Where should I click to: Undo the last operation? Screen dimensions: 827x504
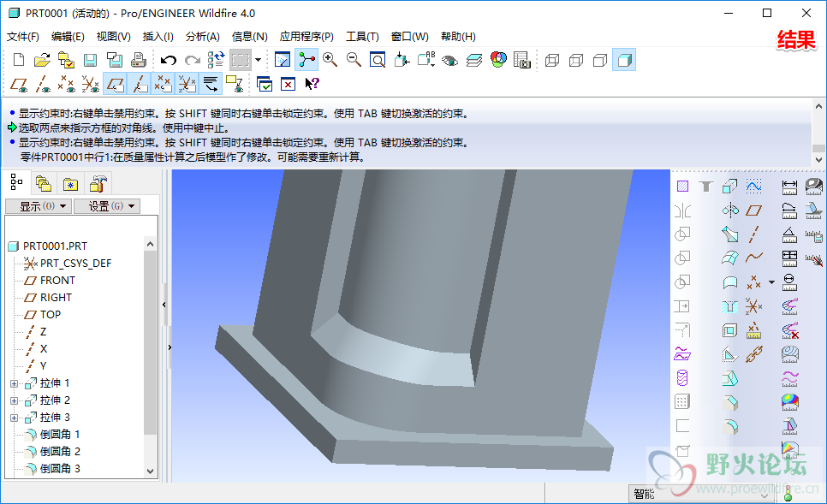point(169,60)
